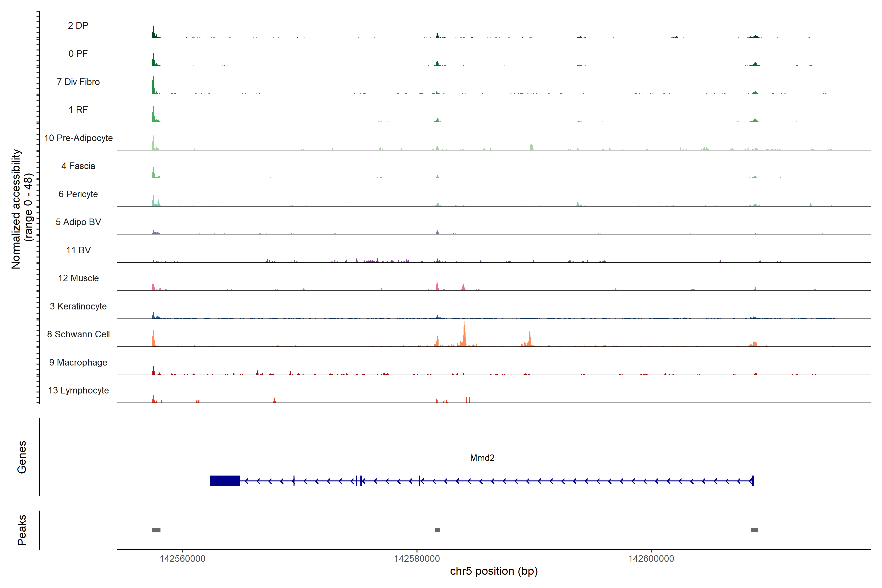Screen dimensions: 882x588
Task: Click the middle gray peak marker
Action: tap(437, 530)
